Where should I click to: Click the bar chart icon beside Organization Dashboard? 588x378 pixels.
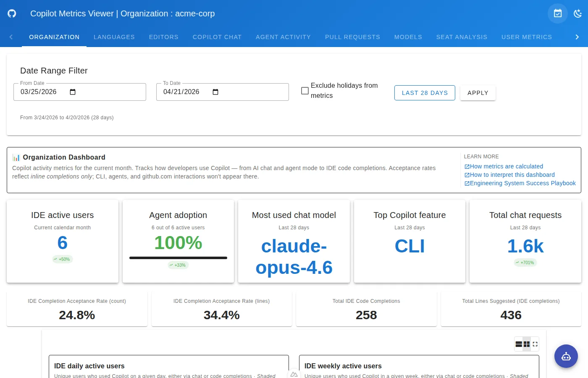click(16, 157)
